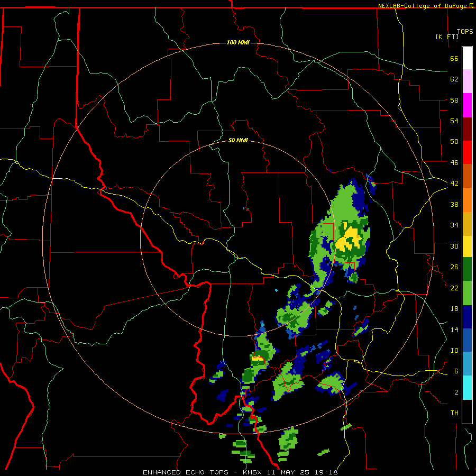Click the K FT units label
This screenshot has height=476, width=476.
(447, 36)
